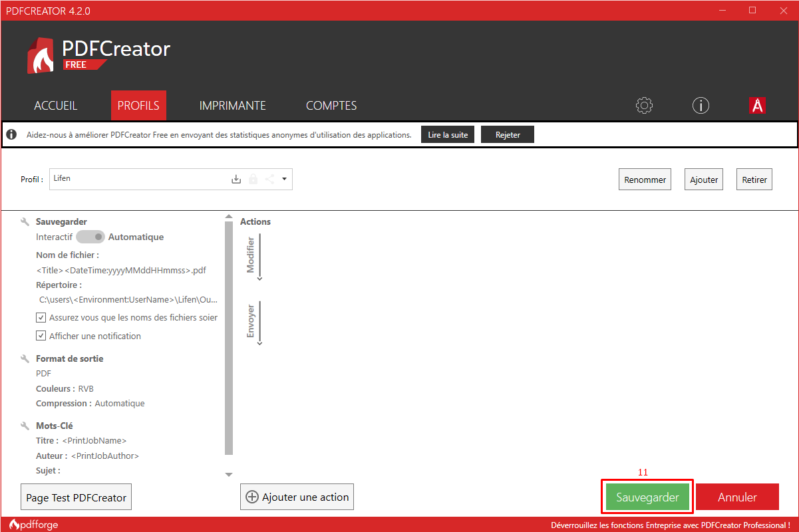
Task: Open the Lifen profile combo box
Action: [x=171, y=179]
